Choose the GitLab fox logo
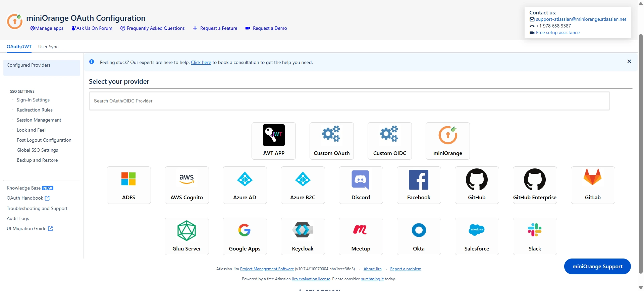 [x=592, y=177]
